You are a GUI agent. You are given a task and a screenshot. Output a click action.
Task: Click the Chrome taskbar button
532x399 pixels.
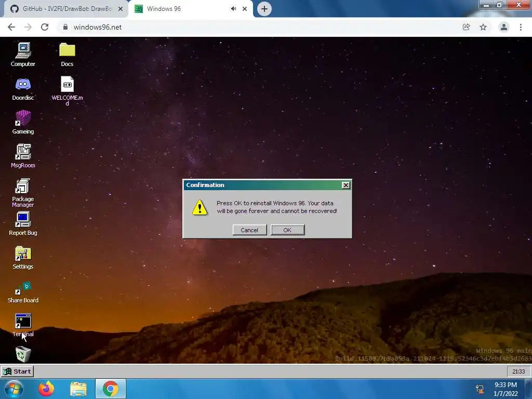pos(111,389)
